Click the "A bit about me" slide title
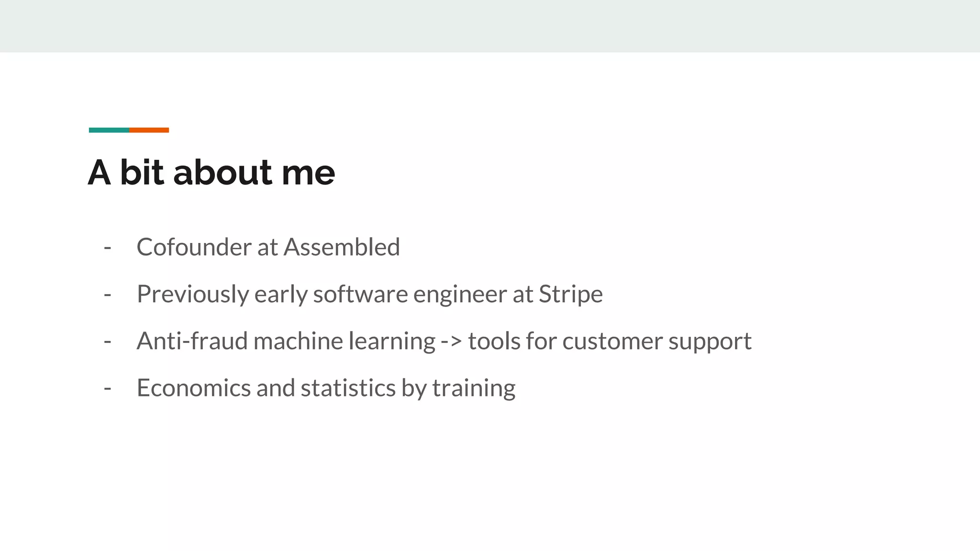 (211, 172)
